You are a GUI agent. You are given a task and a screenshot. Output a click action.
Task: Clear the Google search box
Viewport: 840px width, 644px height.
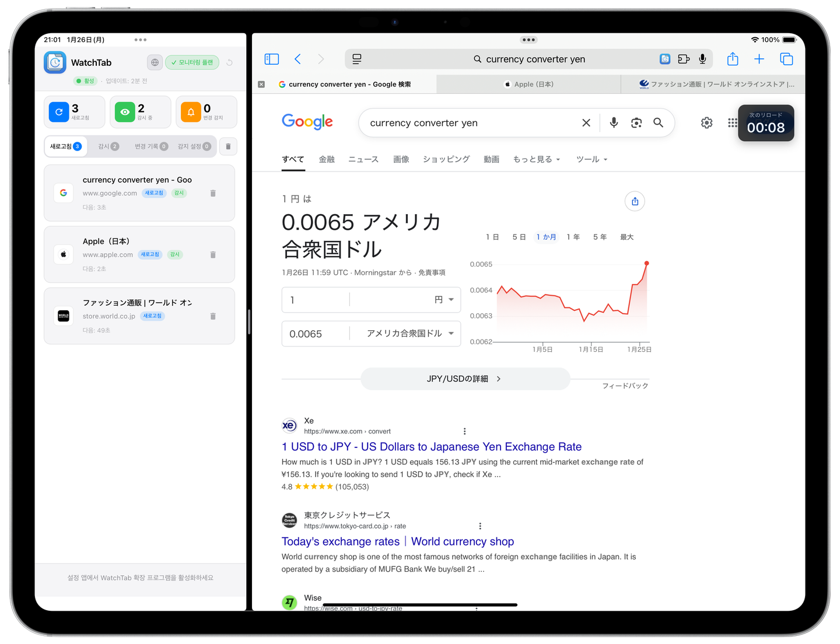586,123
